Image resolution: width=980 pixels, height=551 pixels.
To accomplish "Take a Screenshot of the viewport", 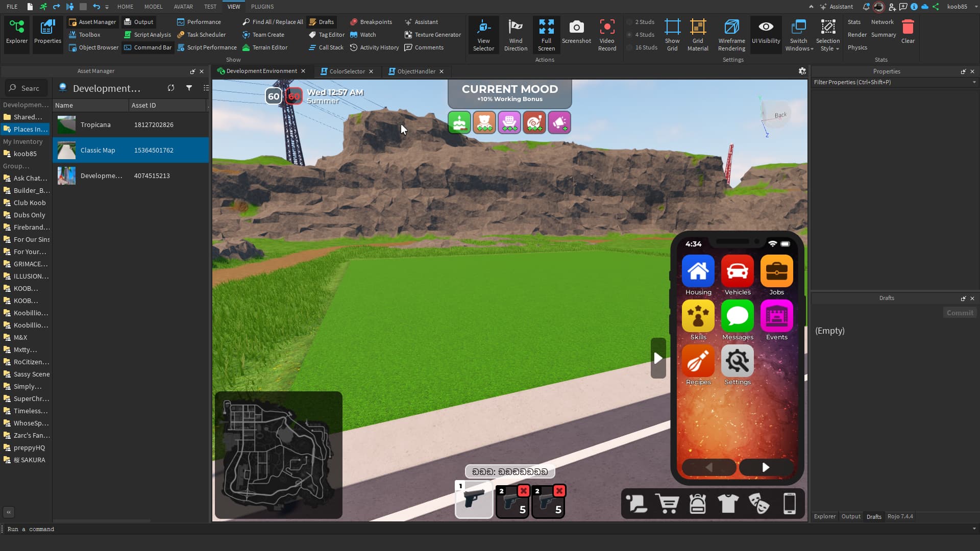I will [576, 32].
